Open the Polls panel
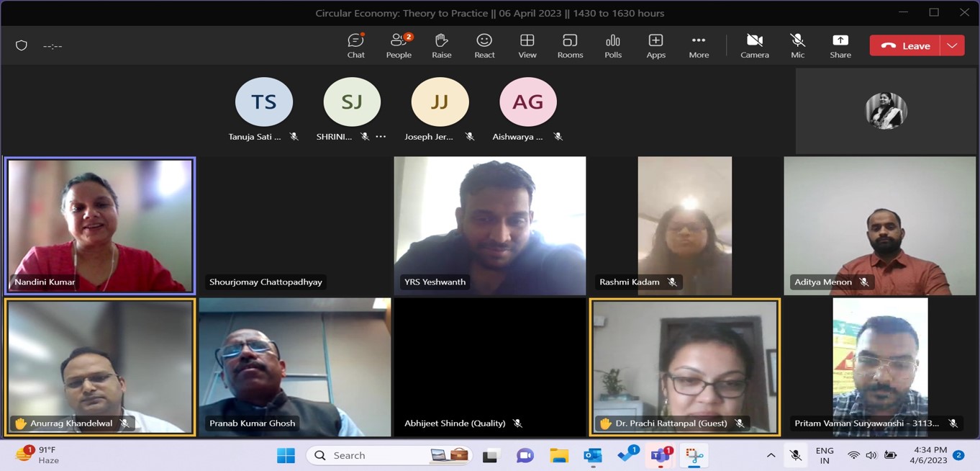Image resolution: width=980 pixels, height=471 pixels. pos(613,45)
